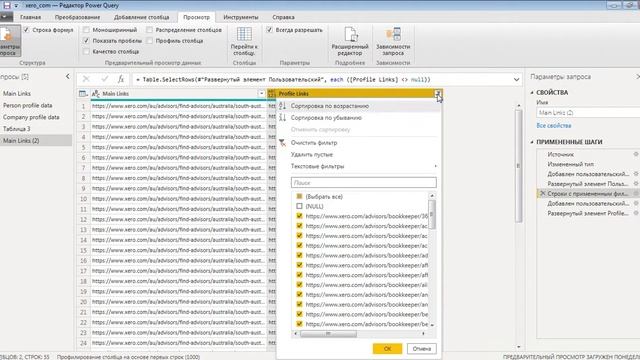This screenshot has width=640, height=360.
Task: Enable Моноширинный checkbox
Action: point(86,30)
